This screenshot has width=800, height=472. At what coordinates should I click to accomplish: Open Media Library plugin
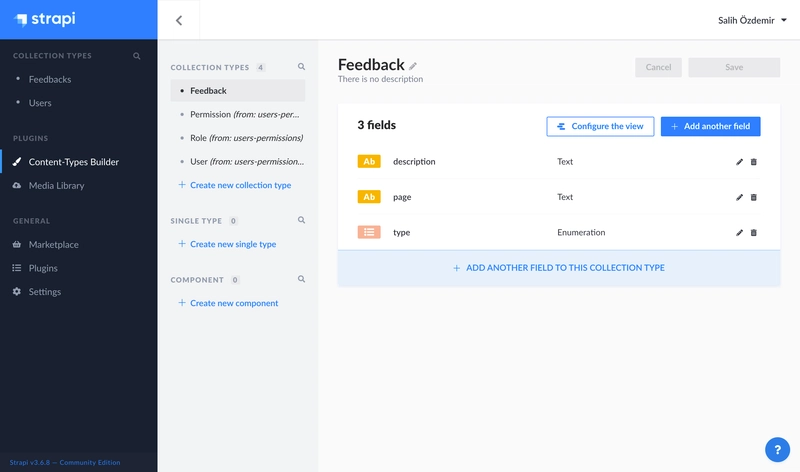click(x=56, y=185)
